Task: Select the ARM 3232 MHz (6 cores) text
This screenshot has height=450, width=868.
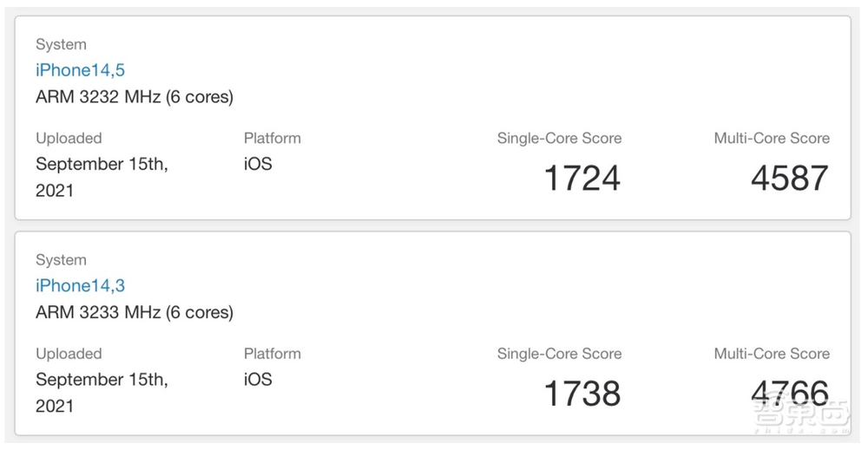Action: pyautogui.click(x=135, y=97)
